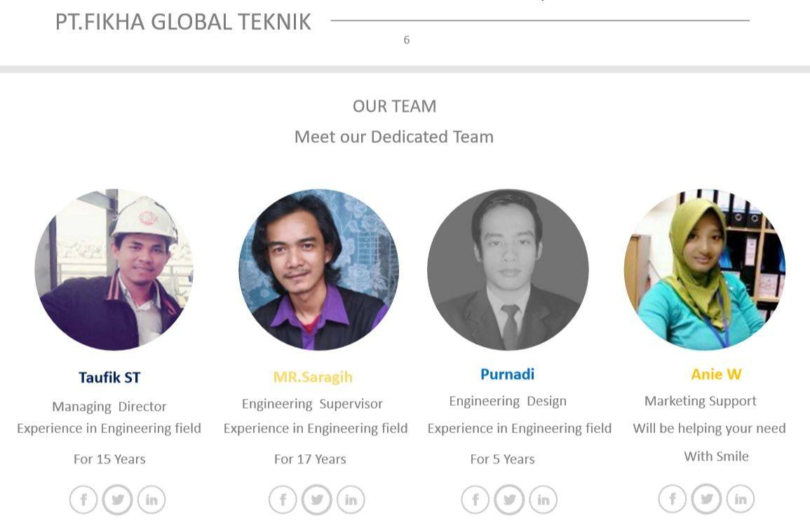Open the Twitter icon under Anie W

coord(706,498)
